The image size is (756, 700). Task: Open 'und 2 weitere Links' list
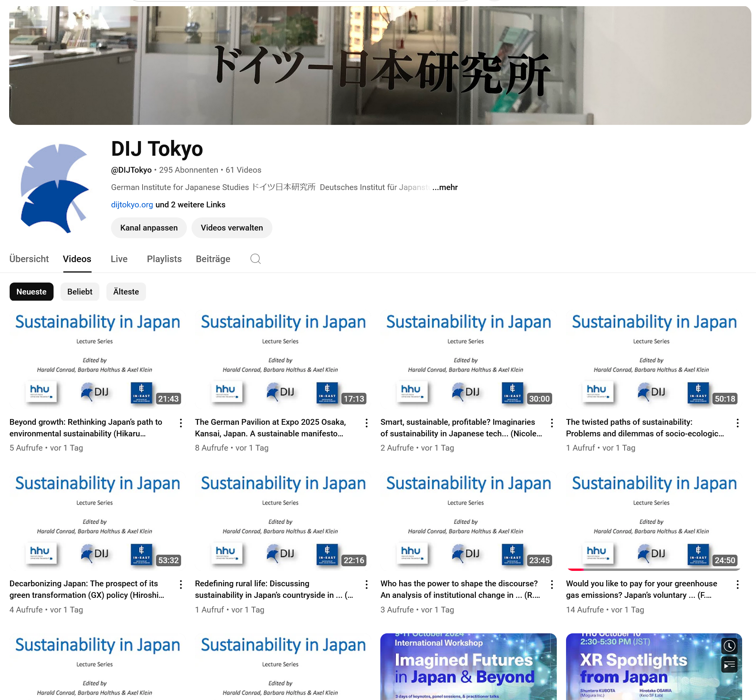point(190,205)
